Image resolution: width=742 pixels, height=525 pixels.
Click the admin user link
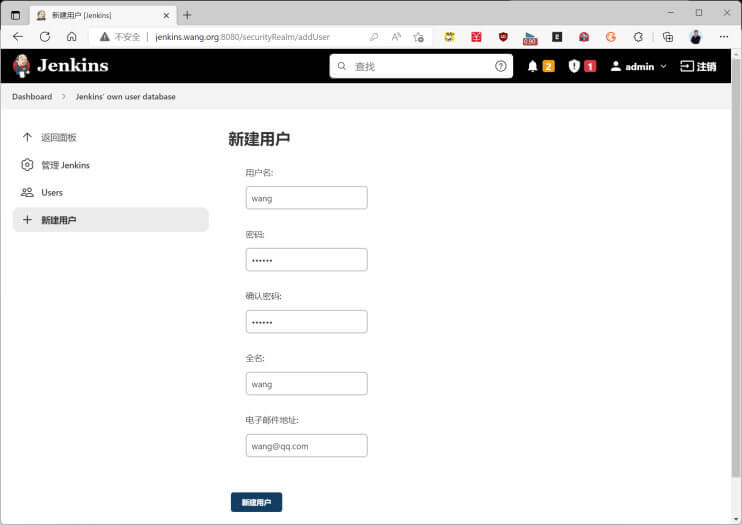coord(632,66)
